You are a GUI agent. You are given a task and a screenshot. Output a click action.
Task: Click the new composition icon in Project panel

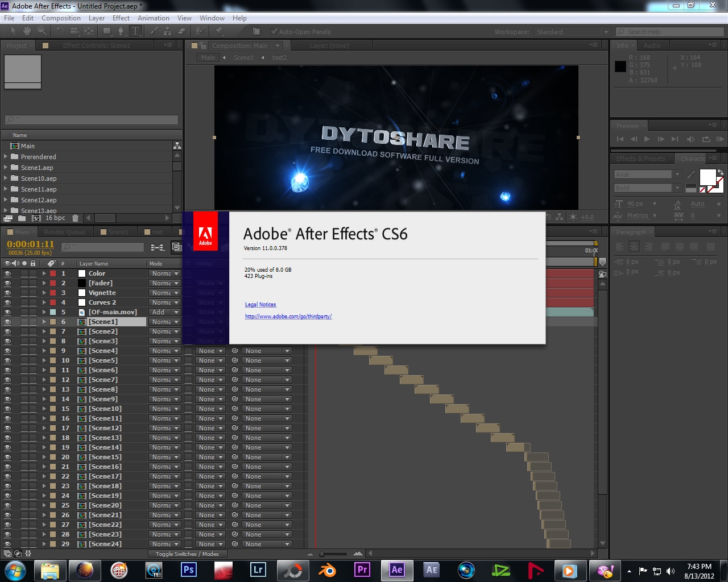pyautogui.click(x=36, y=218)
